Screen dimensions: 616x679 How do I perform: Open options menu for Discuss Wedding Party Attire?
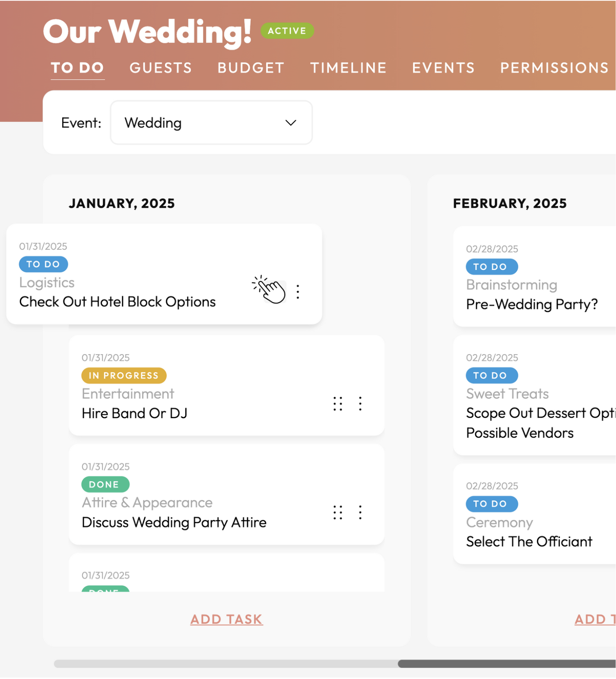[x=360, y=512]
